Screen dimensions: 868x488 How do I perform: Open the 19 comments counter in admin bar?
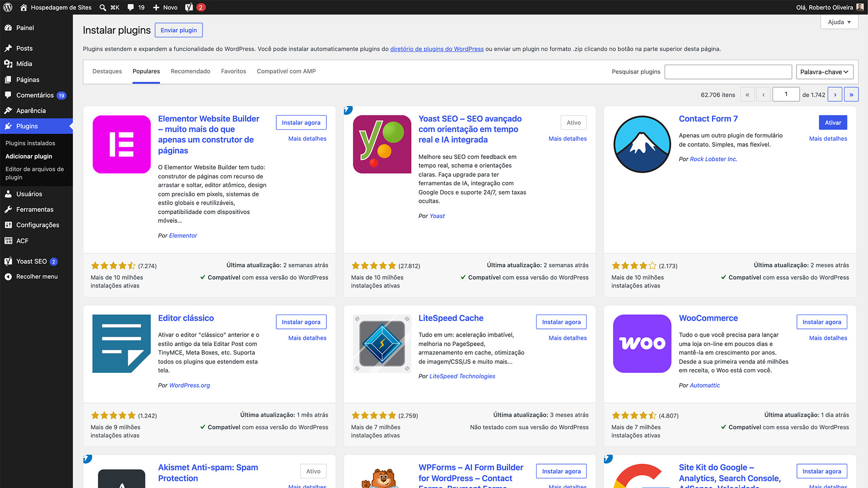[142, 7]
